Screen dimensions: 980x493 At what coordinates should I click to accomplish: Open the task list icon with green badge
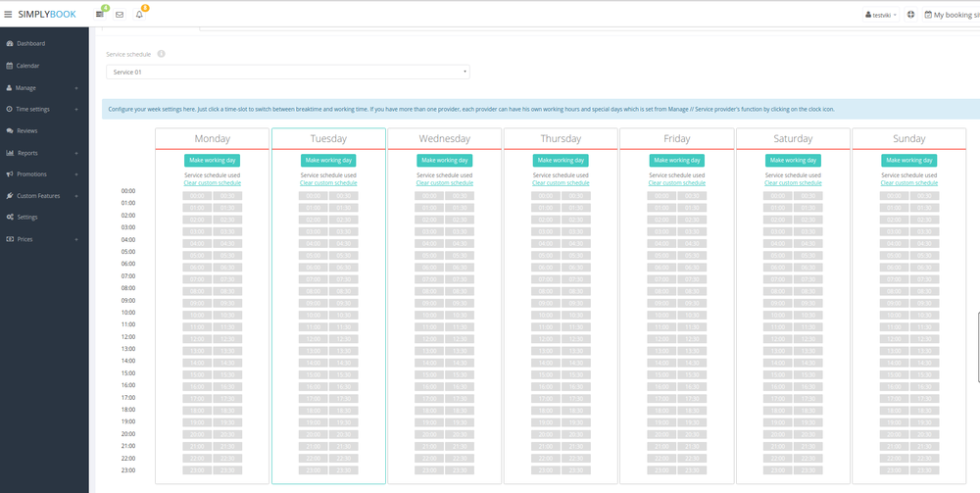[100, 15]
